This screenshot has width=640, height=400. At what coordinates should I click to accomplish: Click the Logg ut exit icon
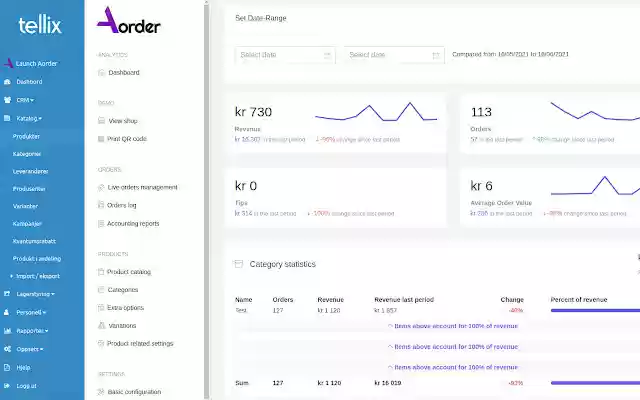click(7, 386)
